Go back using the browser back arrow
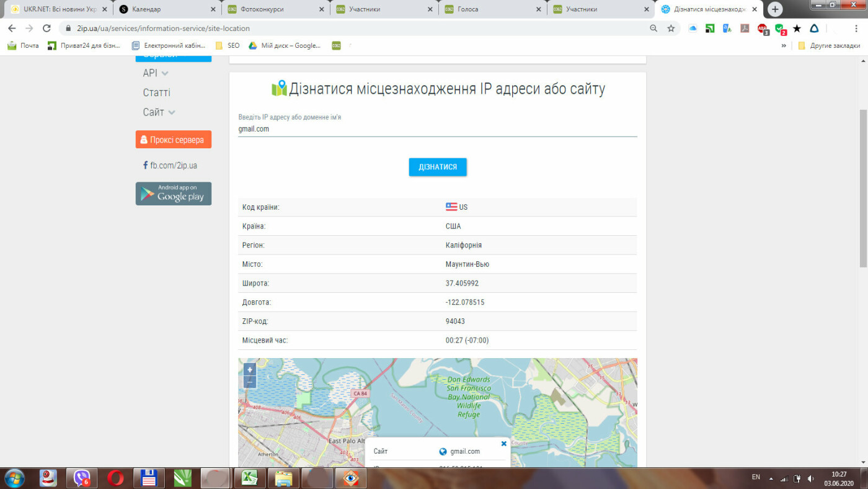The image size is (868, 489). pyautogui.click(x=12, y=29)
